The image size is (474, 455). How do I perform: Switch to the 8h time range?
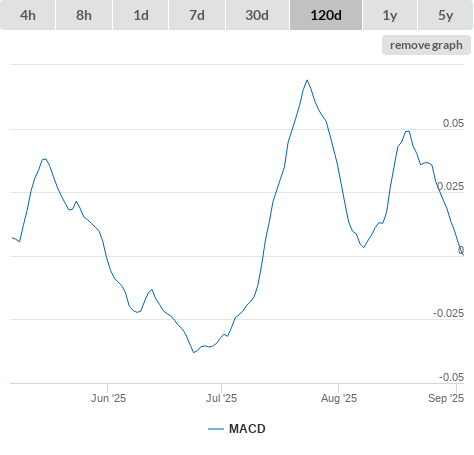pos(84,15)
